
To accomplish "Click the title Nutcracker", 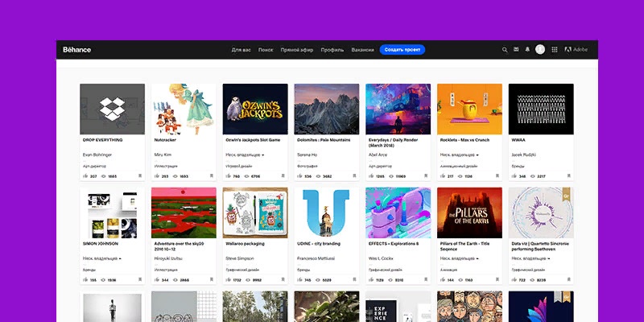I will click(x=165, y=140).
